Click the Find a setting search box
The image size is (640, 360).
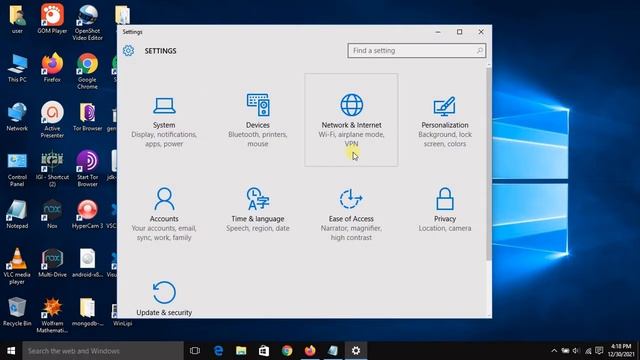[x=416, y=51]
